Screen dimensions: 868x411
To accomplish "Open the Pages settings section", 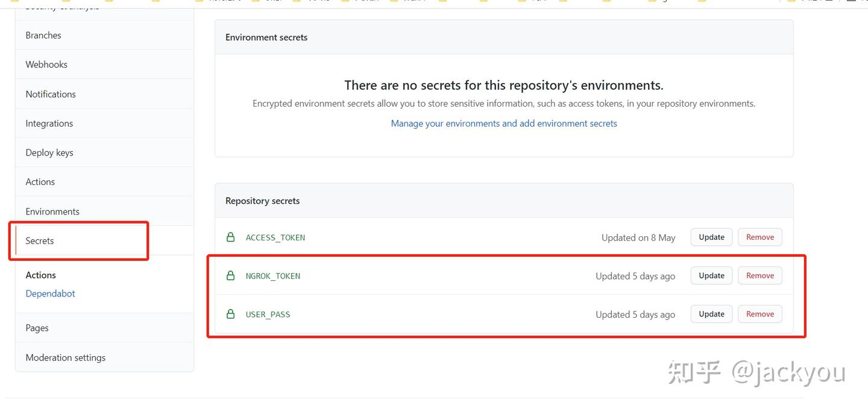I will coord(36,327).
